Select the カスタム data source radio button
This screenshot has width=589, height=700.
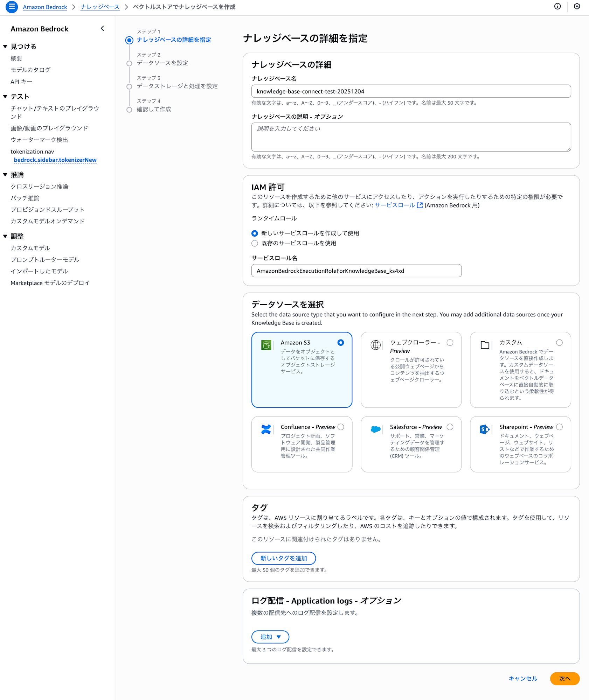(560, 343)
